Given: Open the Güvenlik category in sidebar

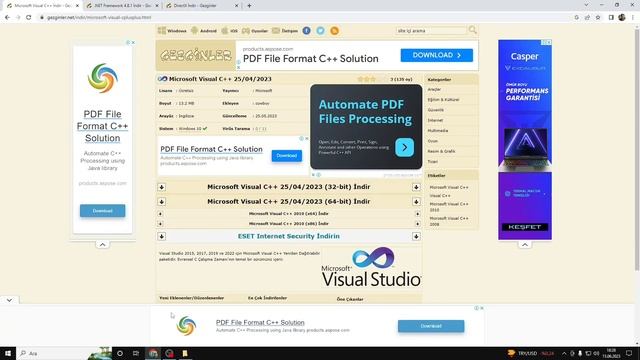Looking at the screenshot, I should 436,110.
